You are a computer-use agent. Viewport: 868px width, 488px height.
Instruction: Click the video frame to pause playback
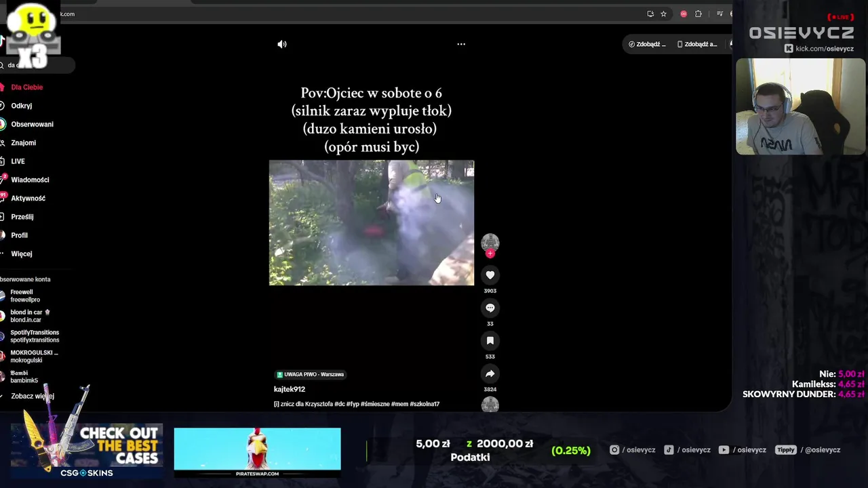[x=372, y=223]
